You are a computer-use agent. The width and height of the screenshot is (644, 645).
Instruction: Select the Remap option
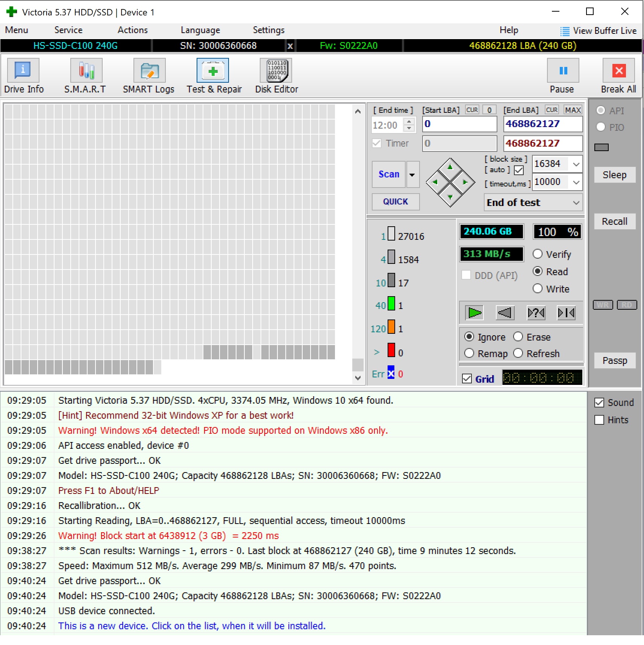[x=486, y=354]
